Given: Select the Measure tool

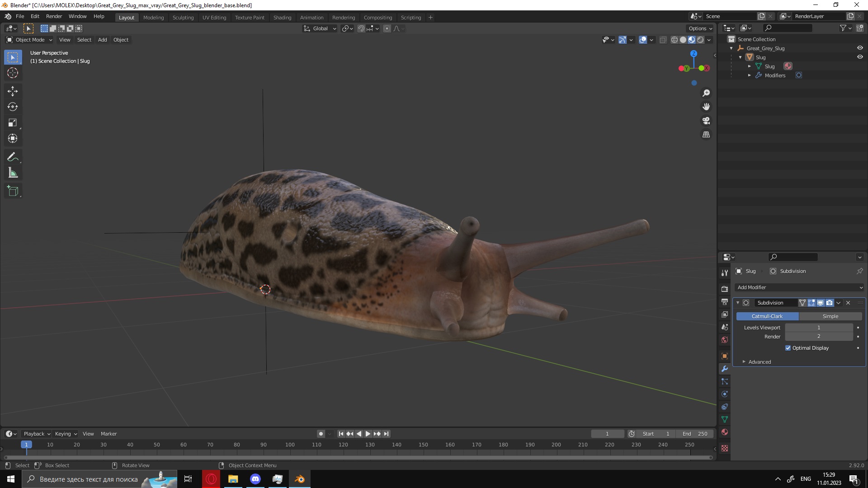Looking at the screenshot, I should pyautogui.click(x=13, y=173).
